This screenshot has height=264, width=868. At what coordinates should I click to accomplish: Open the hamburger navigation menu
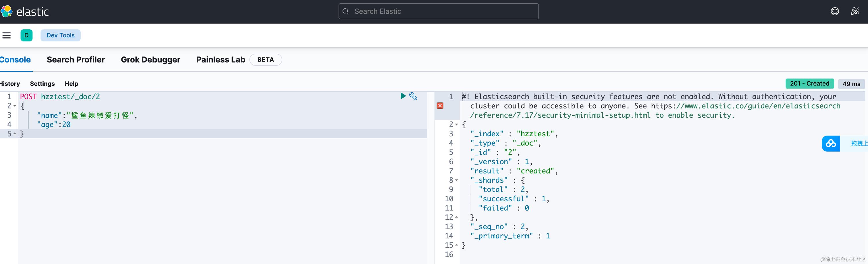click(7, 35)
